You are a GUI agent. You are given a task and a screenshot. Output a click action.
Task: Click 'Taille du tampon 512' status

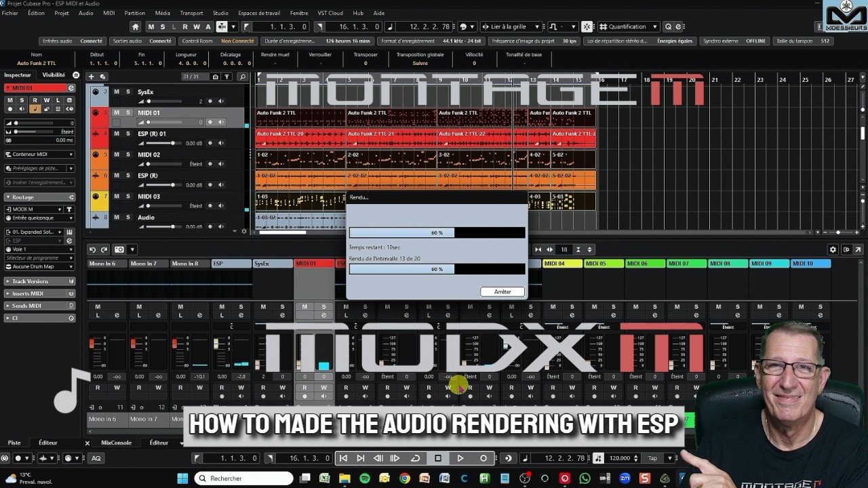click(x=804, y=41)
